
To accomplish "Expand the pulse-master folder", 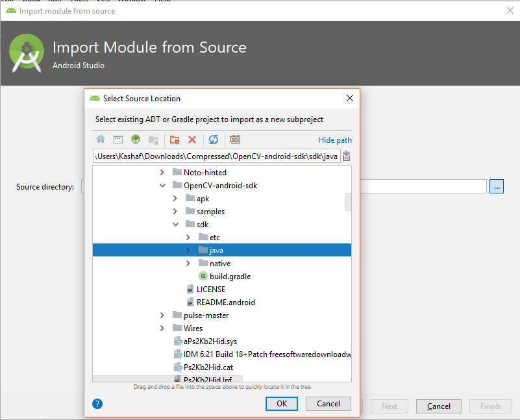I will click(x=162, y=315).
